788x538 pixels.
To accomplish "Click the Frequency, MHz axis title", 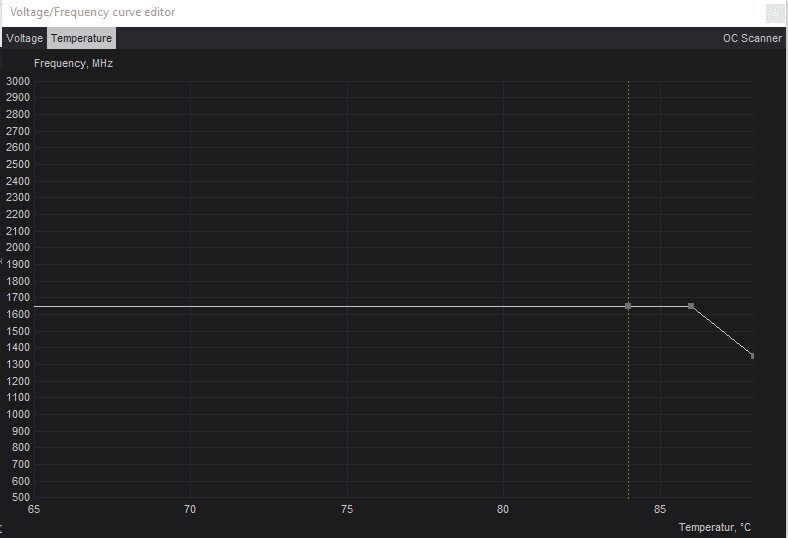I will click(x=73, y=63).
